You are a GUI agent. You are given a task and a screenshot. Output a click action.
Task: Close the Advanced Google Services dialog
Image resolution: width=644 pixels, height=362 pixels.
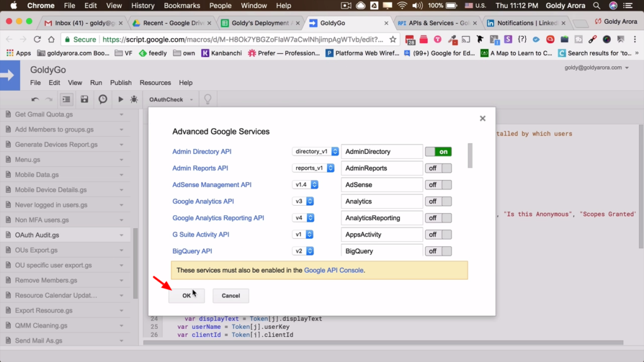point(483,118)
